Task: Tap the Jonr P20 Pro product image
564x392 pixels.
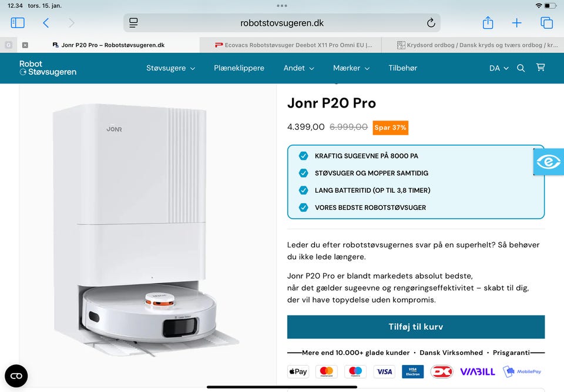Action: click(147, 230)
